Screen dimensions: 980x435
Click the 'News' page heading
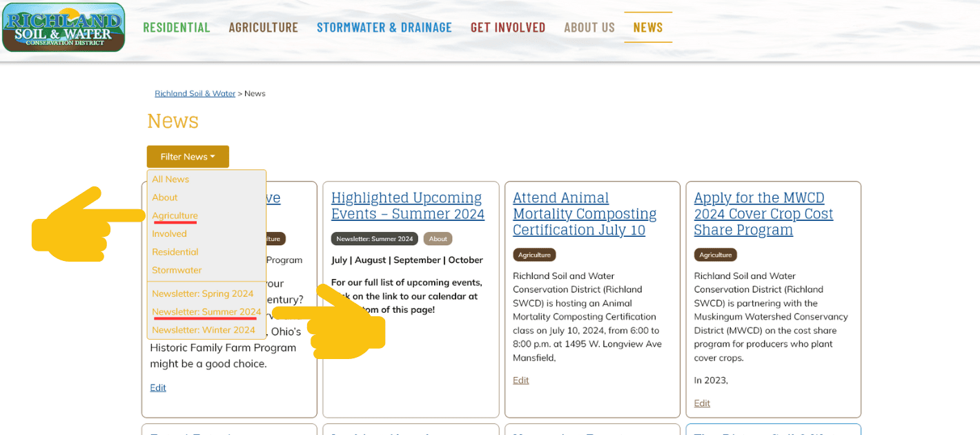tap(173, 121)
